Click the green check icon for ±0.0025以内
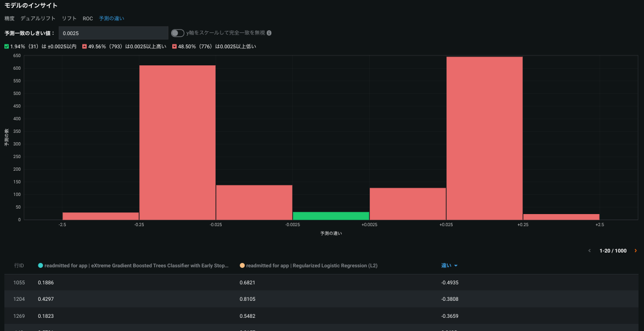Screen dimensions: 644x331 pyautogui.click(x=7, y=47)
